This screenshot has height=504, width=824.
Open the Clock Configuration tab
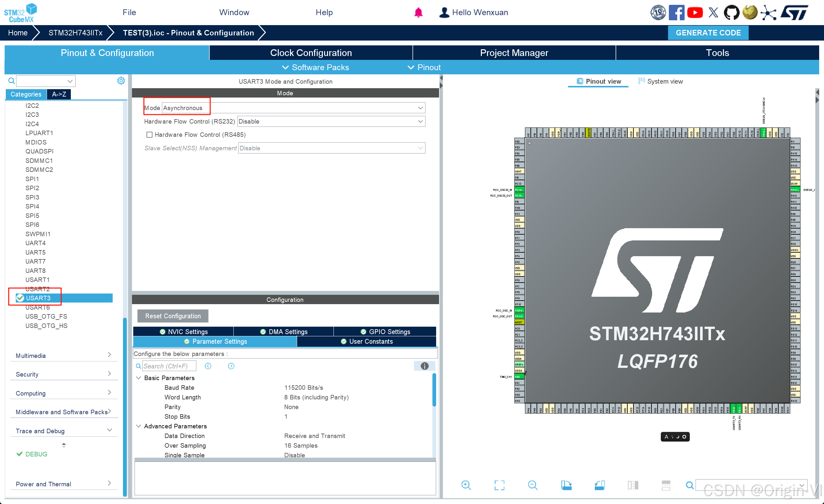pos(311,53)
